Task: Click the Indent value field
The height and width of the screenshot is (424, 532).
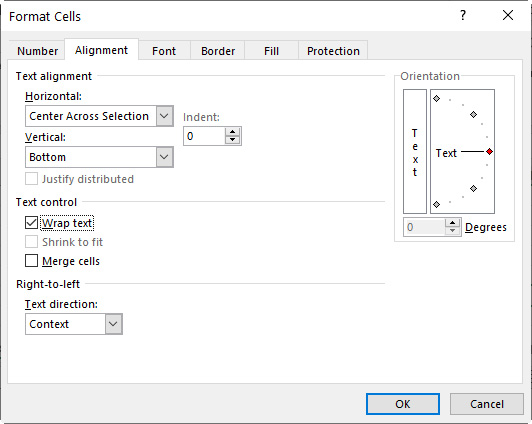Action: pos(204,136)
